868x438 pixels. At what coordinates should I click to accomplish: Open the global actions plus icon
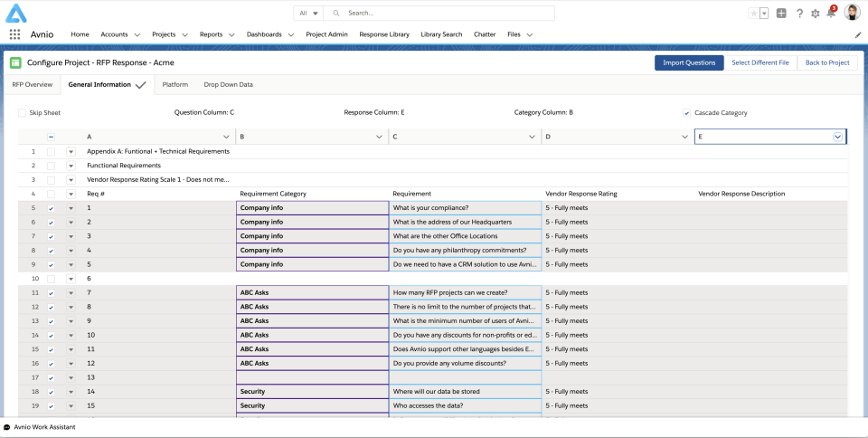781,14
